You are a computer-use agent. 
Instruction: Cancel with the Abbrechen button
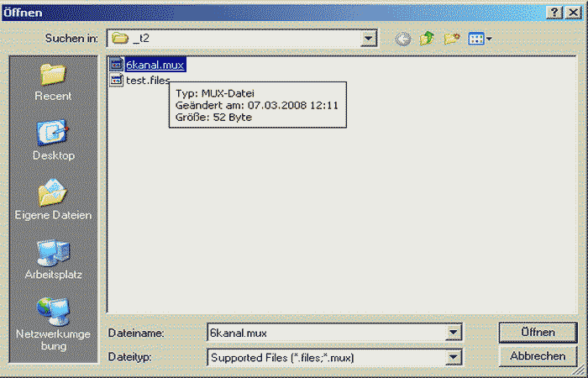point(538,356)
